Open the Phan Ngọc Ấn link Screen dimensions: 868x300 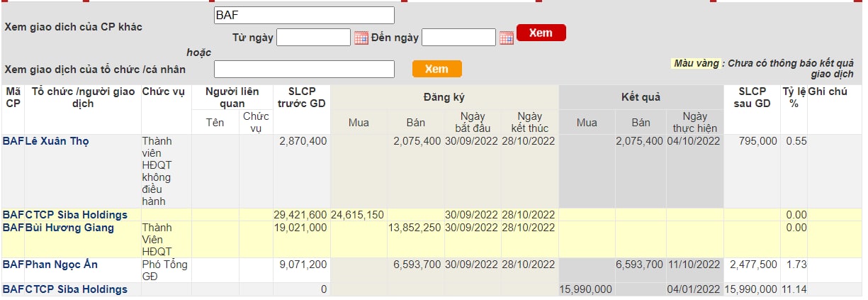point(62,265)
